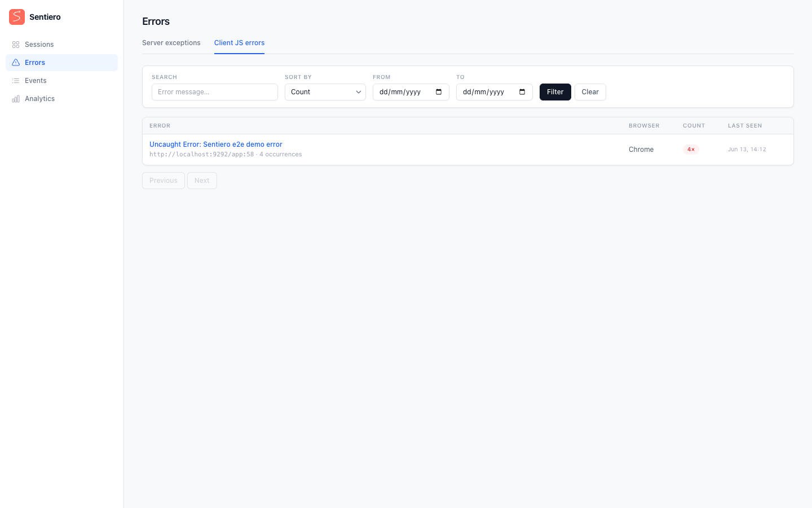The height and width of the screenshot is (508, 812).
Task: Click the Last Seen column header
Action: pyautogui.click(x=745, y=126)
